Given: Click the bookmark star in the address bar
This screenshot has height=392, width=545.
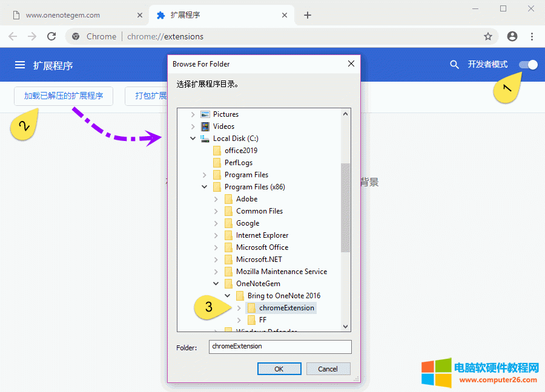Looking at the screenshot, I should click(488, 36).
